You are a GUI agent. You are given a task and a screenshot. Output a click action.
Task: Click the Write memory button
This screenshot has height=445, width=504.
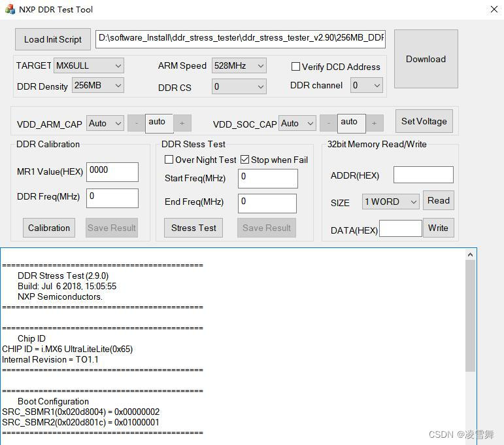click(439, 228)
